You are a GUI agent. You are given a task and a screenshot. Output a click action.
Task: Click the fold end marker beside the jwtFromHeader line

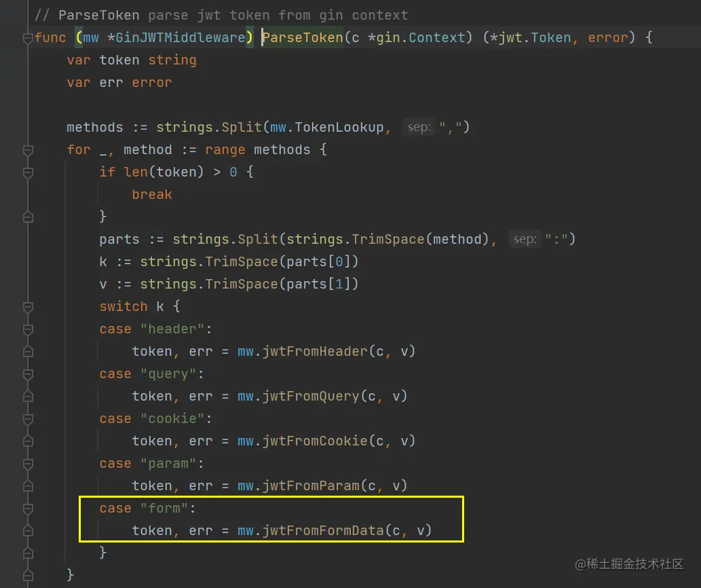pos(28,352)
